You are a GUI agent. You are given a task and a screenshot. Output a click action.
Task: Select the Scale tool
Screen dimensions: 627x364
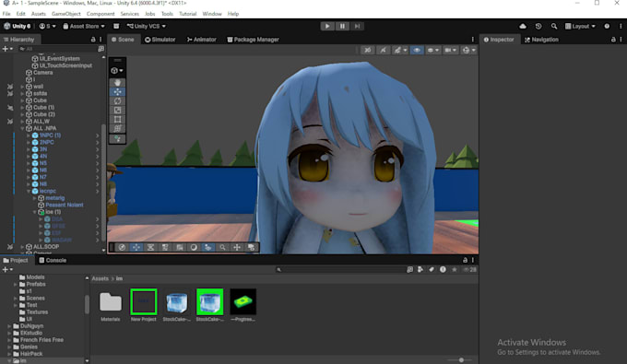117,110
